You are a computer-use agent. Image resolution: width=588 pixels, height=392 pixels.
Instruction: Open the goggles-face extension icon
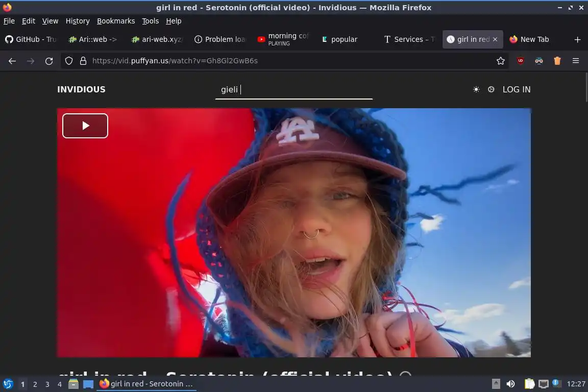click(539, 61)
